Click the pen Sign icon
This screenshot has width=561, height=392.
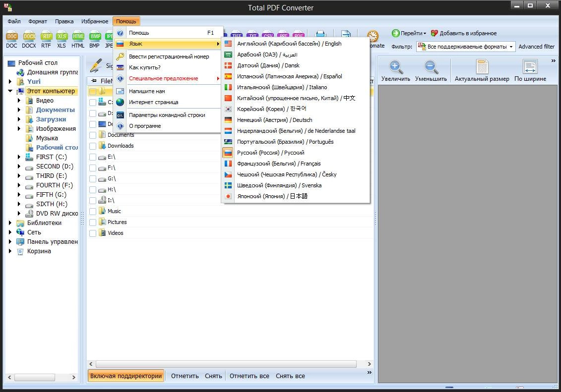coord(96,65)
